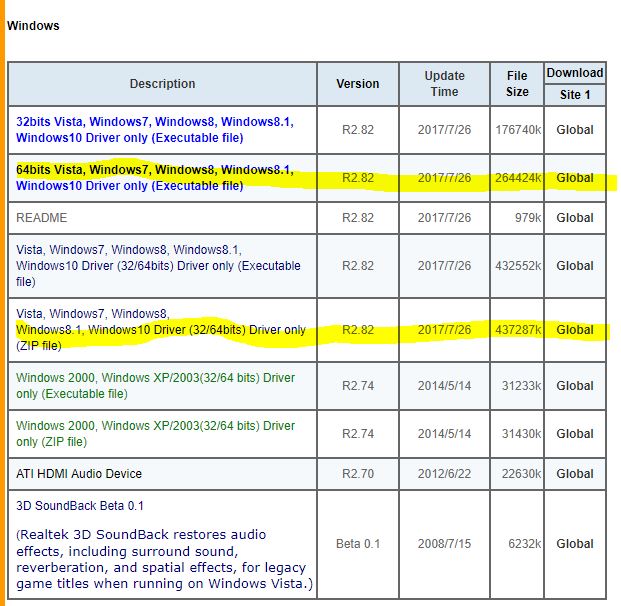This screenshot has width=621, height=606.
Task: Click the 32/64bits Driver only (Executable file) description
Action: pyautogui.click(x=158, y=265)
